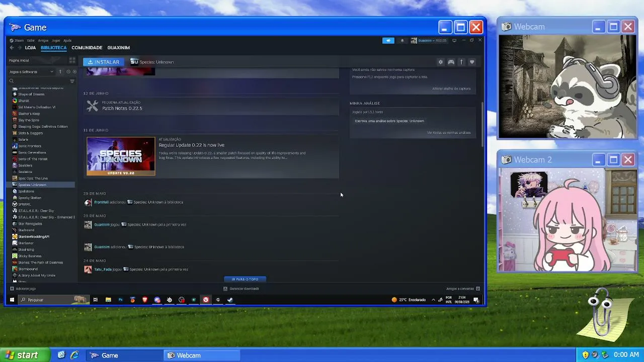Click Escreva uma análise sobre Species: Unknown
The height and width of the screenshot is (362, 644).
pos(389,121)
